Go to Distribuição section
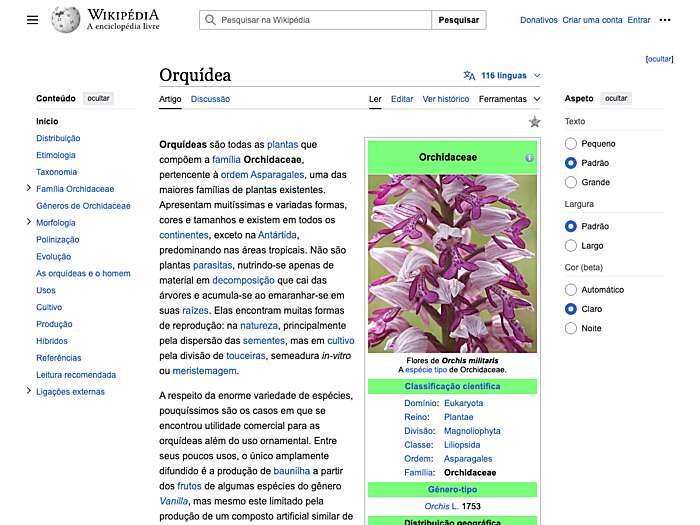The height and width of the screenshot is (525, 700). [58, 138]
